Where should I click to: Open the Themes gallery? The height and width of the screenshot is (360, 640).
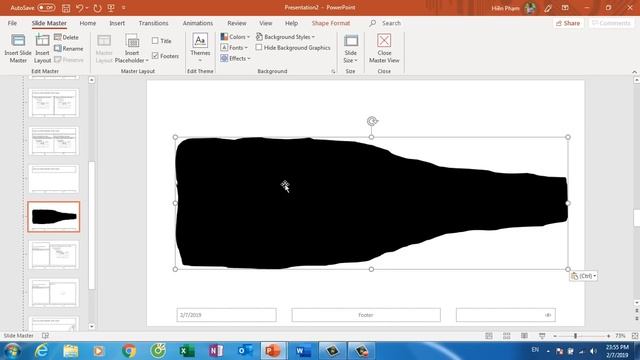[200, 48]
